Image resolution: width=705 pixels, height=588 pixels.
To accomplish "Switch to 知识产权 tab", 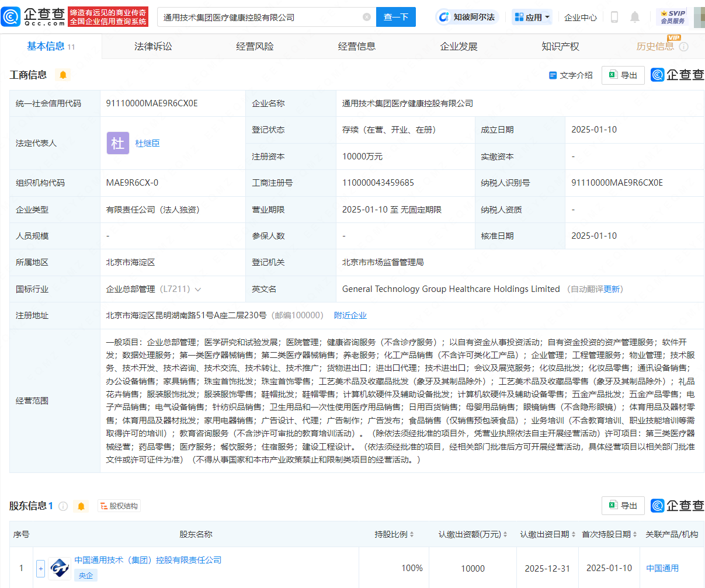I will (560, 46).
